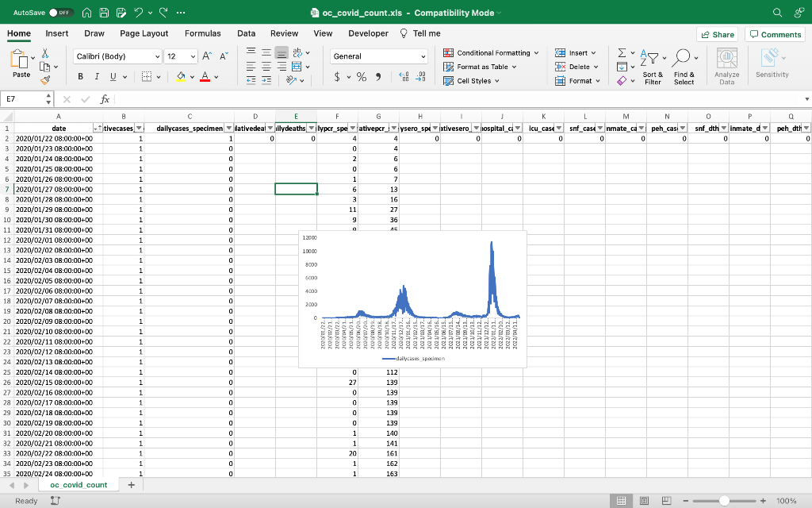Launch Analyze Data pane

(x=728, y=65)
